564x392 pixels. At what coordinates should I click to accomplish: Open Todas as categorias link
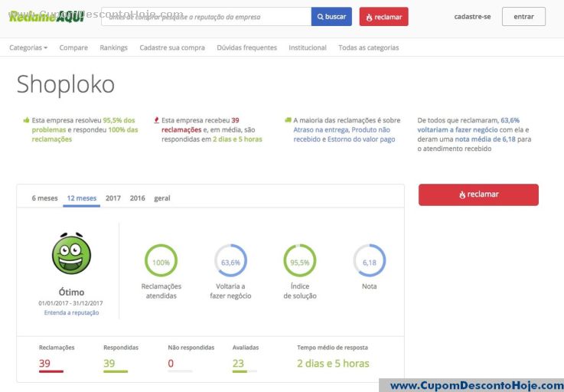pyautogui.click(x=368, y=47)
